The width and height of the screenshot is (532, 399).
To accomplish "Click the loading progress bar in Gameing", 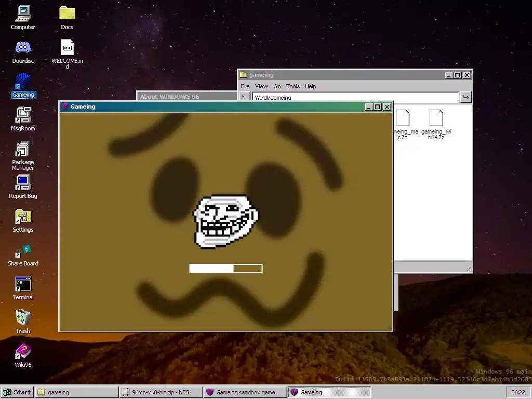I will click(226, 269).
